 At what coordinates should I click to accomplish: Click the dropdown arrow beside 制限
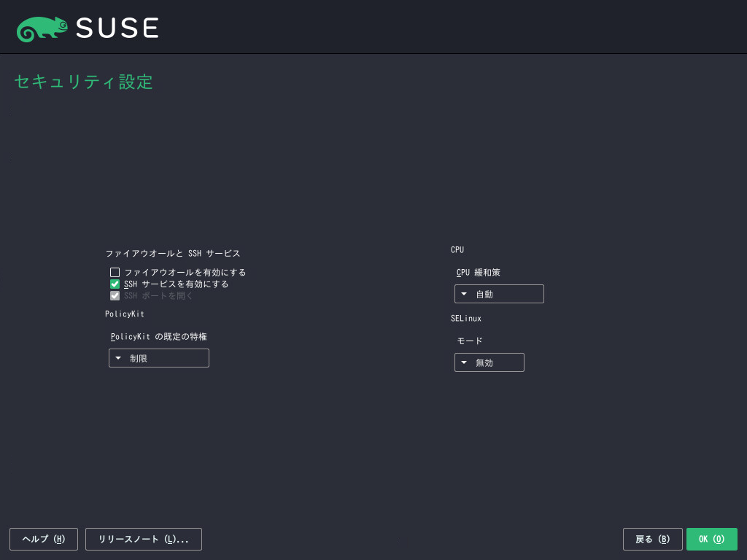click(x=117, y=358)
